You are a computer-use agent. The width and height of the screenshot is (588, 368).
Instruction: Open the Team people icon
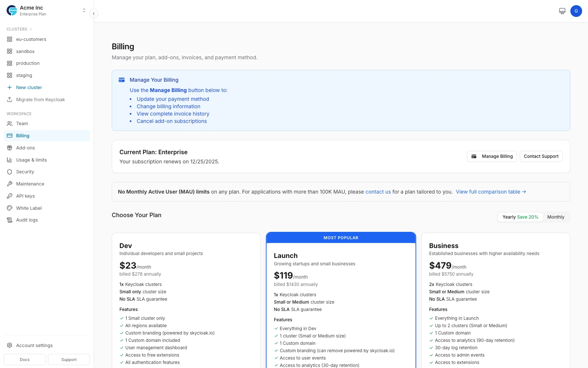point(10,124)
